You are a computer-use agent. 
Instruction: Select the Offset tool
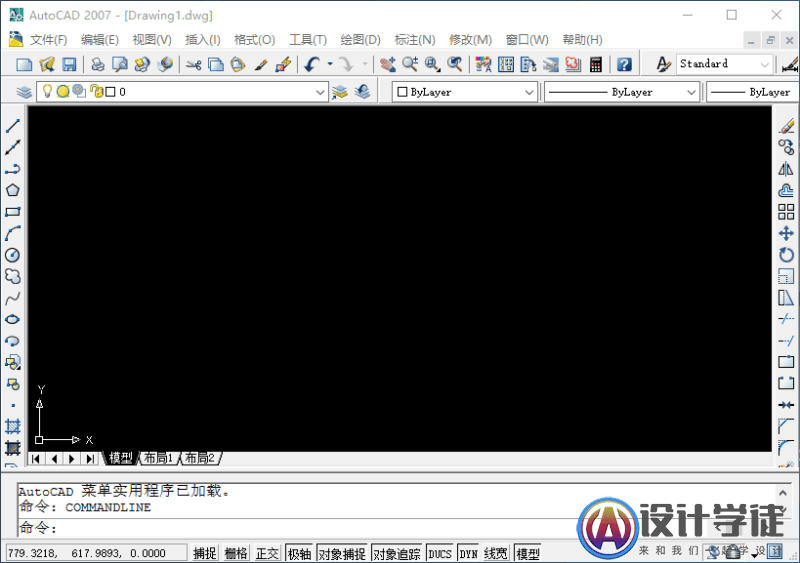click(786, 190)
